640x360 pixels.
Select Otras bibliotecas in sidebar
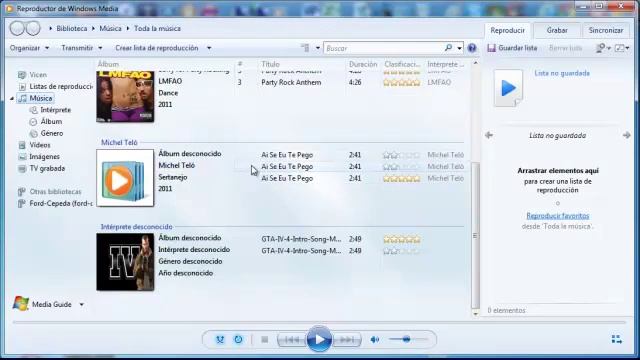coord(55,191)
